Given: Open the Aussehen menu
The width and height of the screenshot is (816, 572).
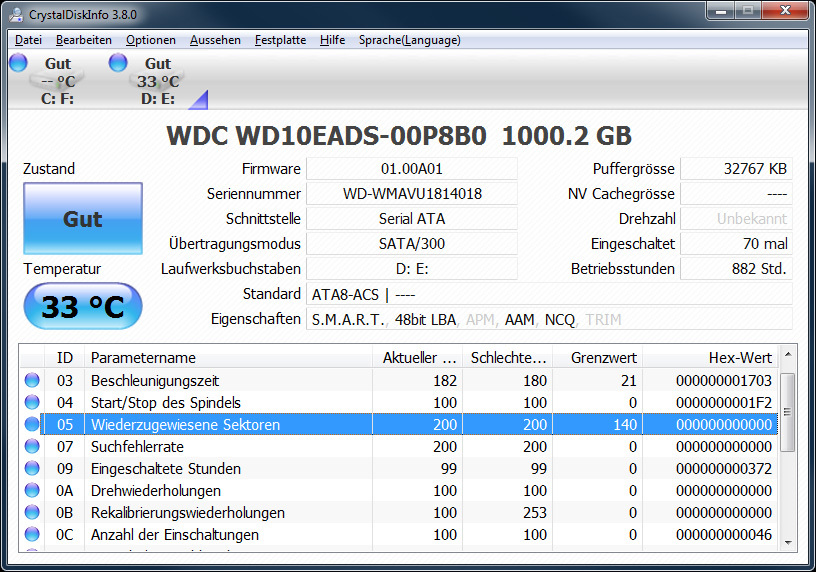Looking at the screenshot, I should (215, 40).
